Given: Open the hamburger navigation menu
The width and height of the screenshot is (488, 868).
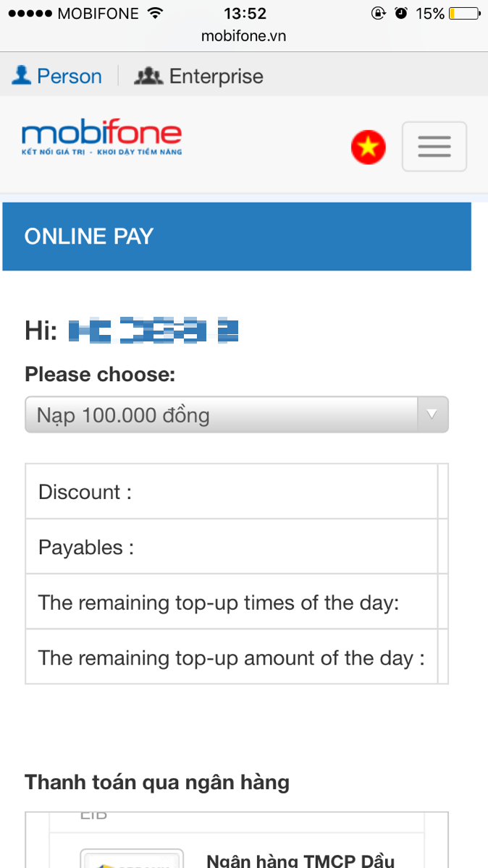Looking at the screenshot, I should pos(434,147).
